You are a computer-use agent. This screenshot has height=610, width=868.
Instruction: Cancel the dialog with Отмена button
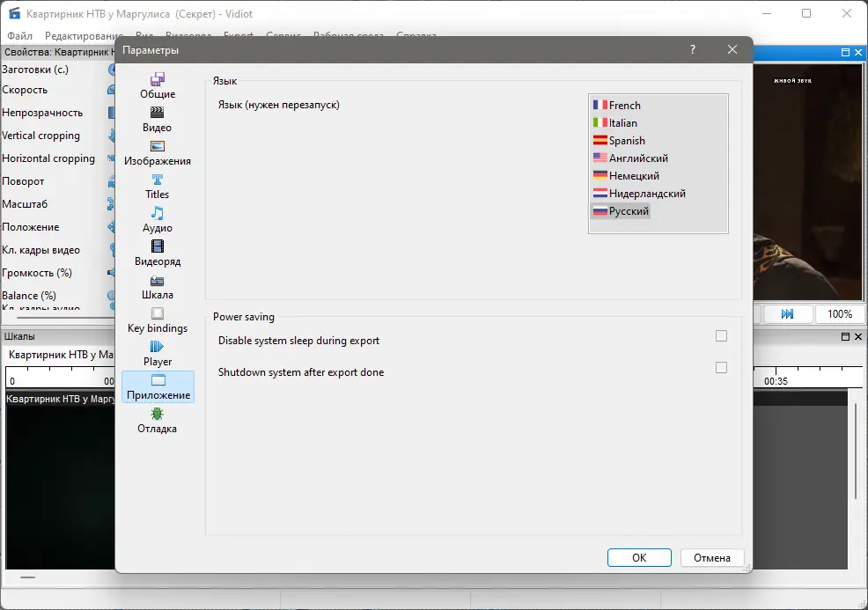[712, 557]
